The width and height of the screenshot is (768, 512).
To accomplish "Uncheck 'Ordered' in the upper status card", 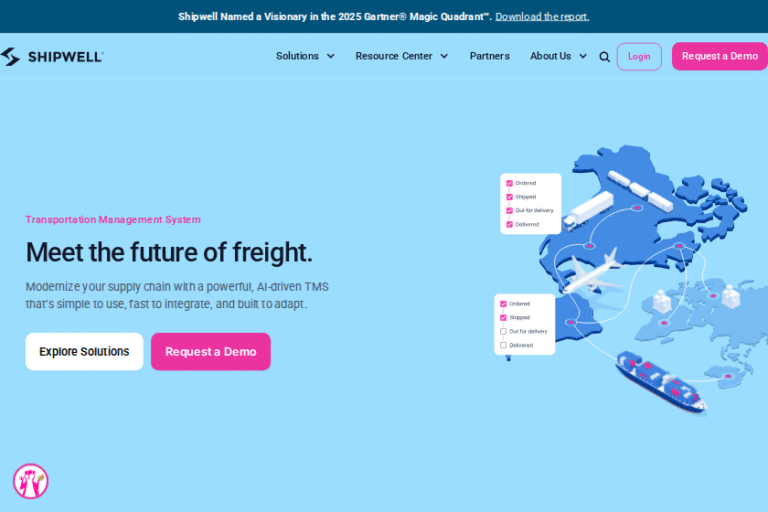I will coord(509,183).
